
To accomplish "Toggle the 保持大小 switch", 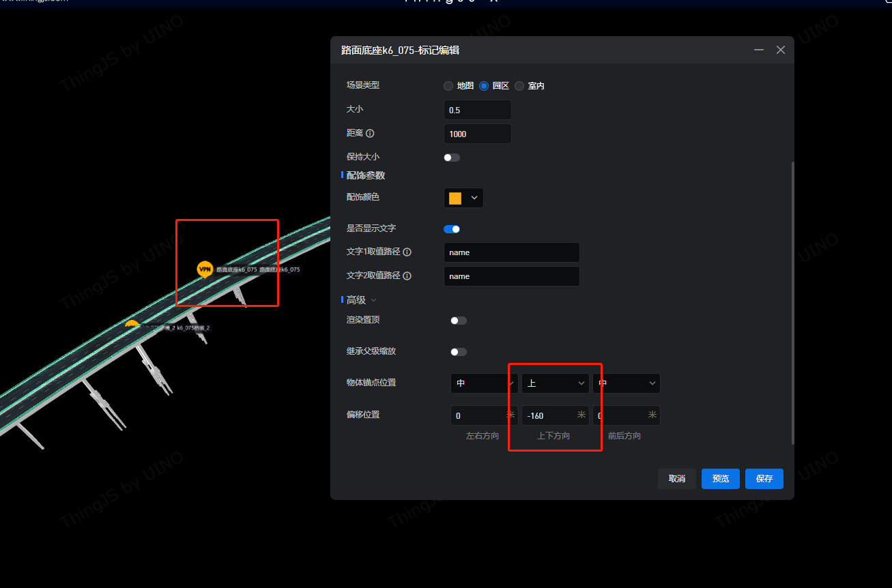I will 452,158.
